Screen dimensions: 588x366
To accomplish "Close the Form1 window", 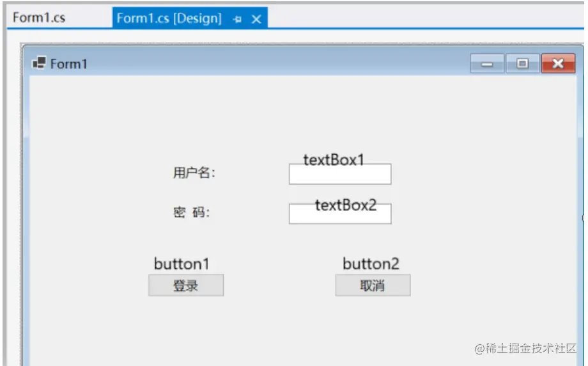I will [557, 64].
